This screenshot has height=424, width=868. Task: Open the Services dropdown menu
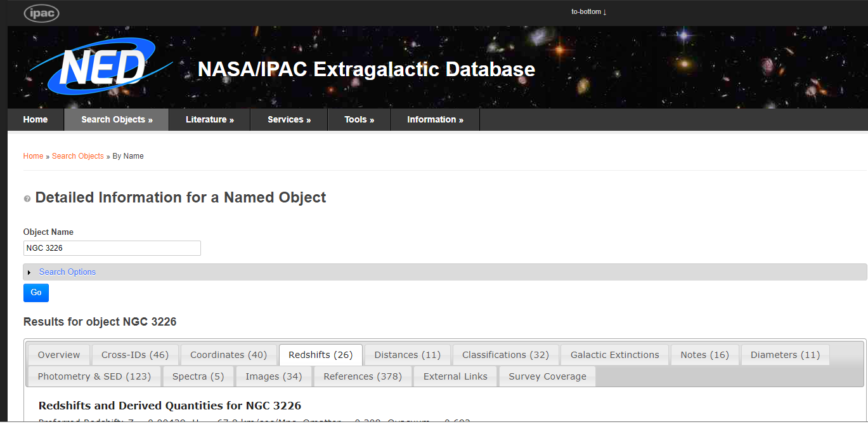[x=289, y=119]
